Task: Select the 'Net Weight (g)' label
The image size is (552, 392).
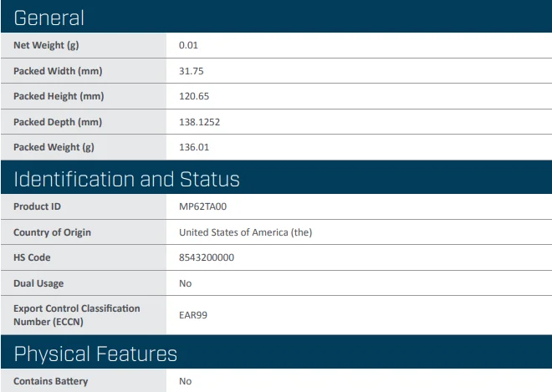Action: pos(46,45)
